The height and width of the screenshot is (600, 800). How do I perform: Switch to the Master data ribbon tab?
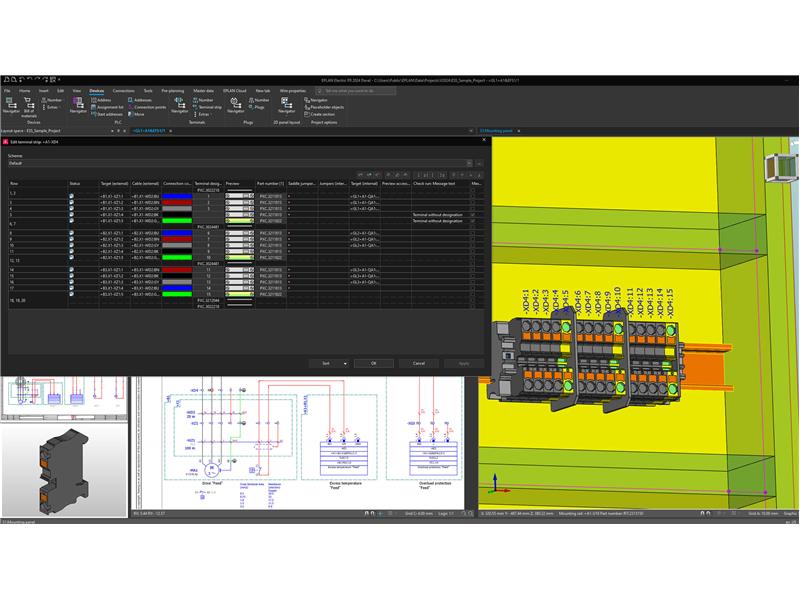(204, 91)
